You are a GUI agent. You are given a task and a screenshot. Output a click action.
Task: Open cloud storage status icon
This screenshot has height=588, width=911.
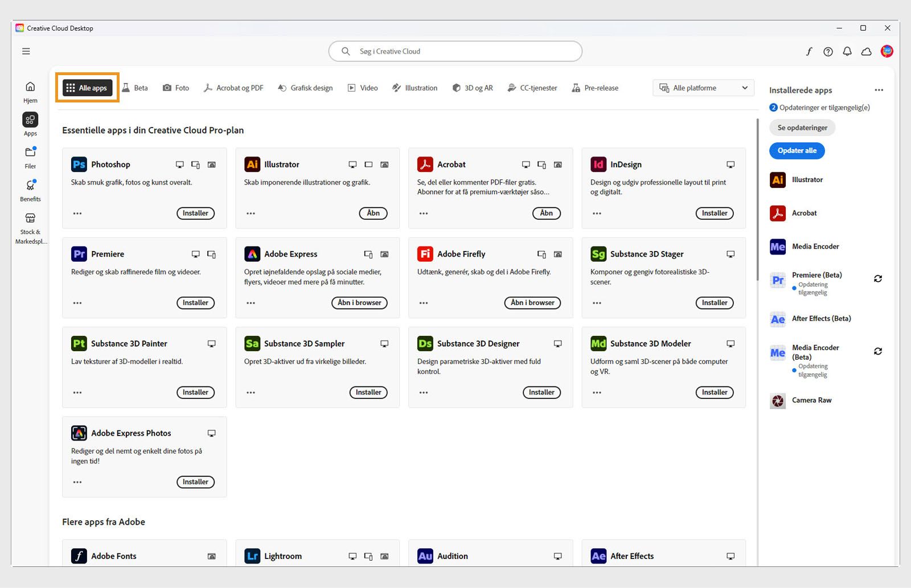866,51
